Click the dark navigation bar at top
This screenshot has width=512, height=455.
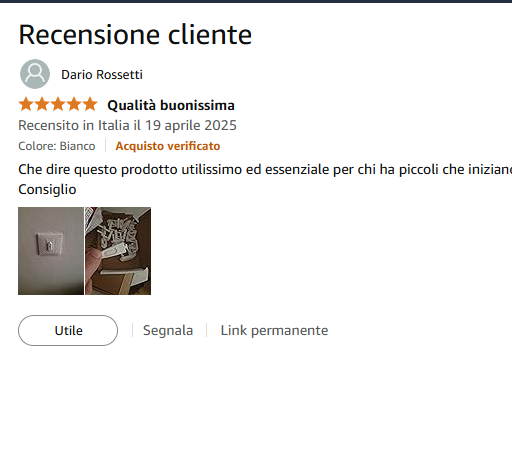256,1
